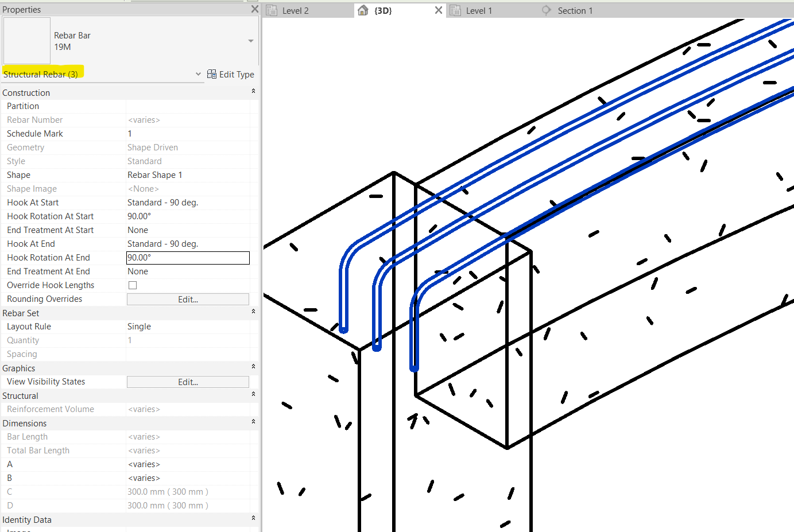Click the Section 1 section marker icon
This screenshot has width=794, height=532.
click(x=545, y=10)
